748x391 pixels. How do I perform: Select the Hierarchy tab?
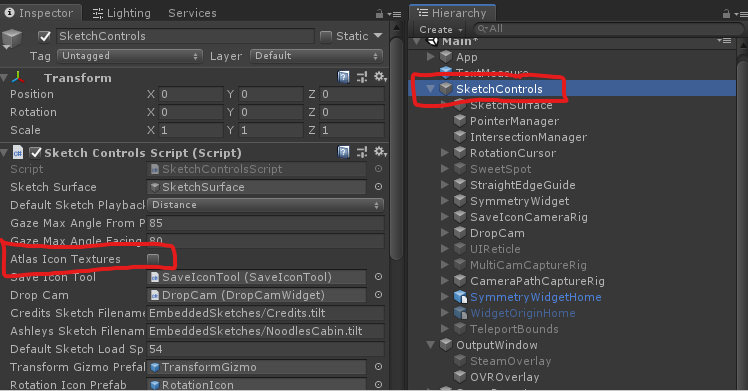click(x=452, y=13)
